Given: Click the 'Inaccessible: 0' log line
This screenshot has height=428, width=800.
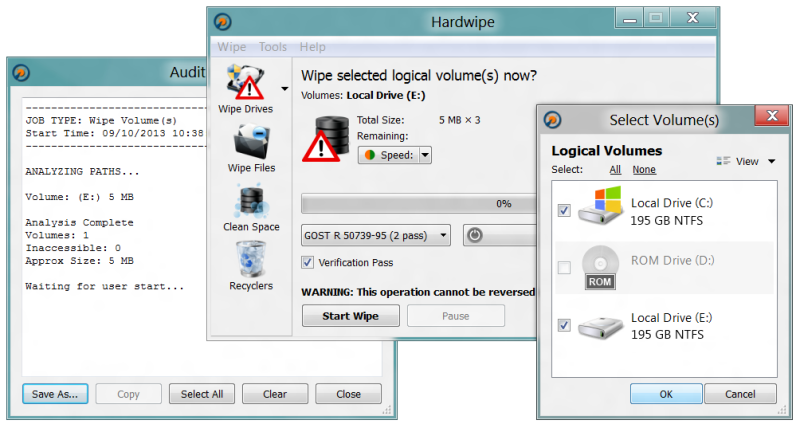Looking at the screenshot, I should (x=73, y=248).
